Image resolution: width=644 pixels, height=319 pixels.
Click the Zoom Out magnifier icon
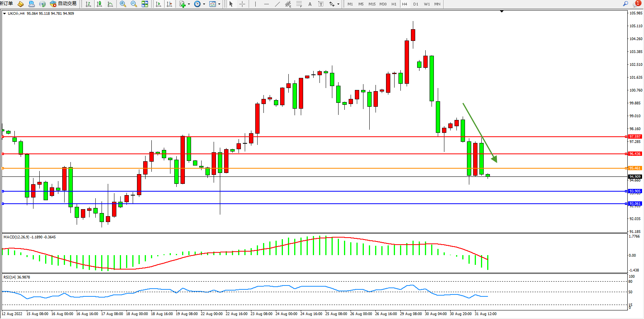(134, 4)
